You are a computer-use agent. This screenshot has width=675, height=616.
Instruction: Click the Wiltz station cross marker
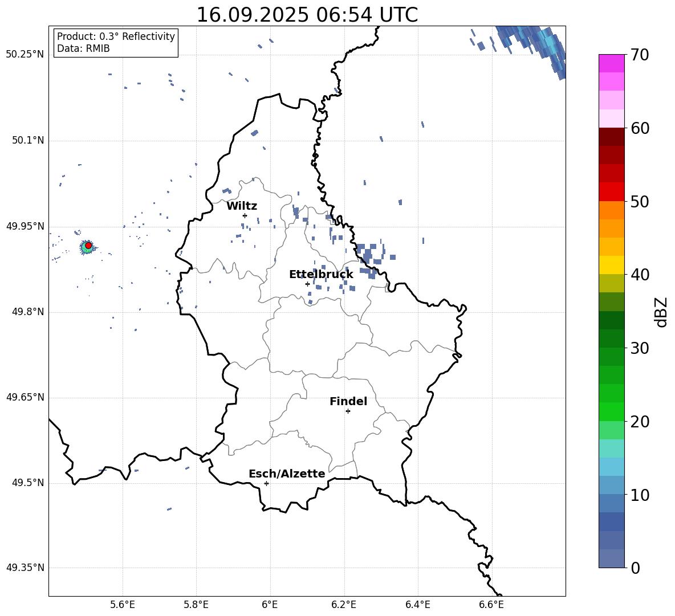coord(245,215)
